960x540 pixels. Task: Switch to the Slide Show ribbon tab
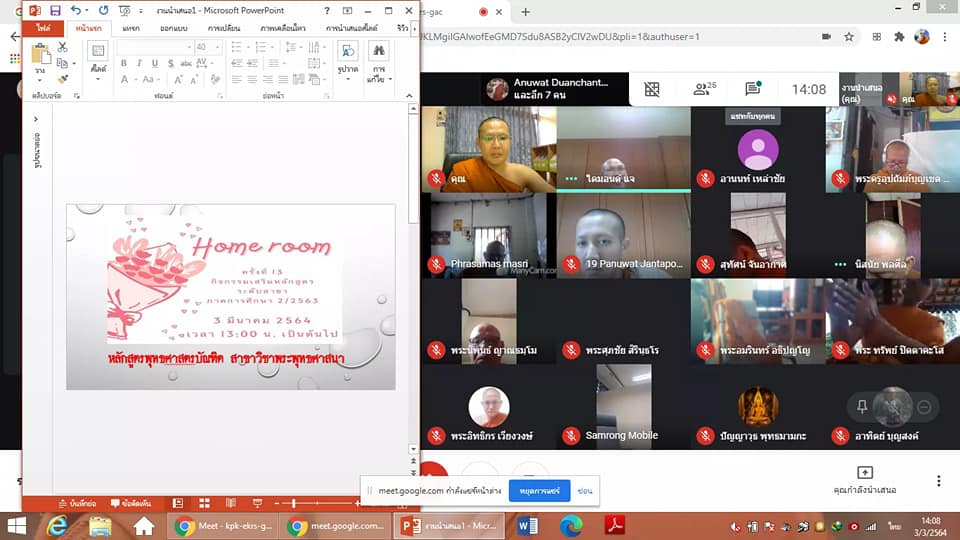pyautogui.click(x=351, y=28)
